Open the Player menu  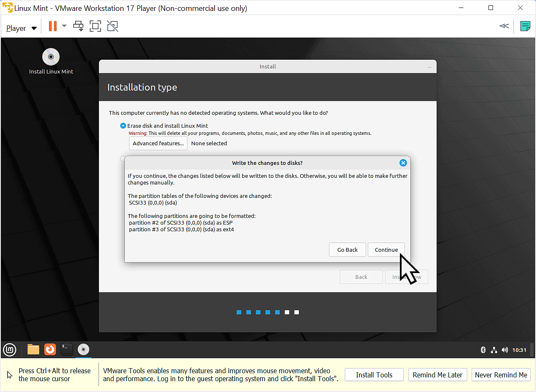pos(17,28)
